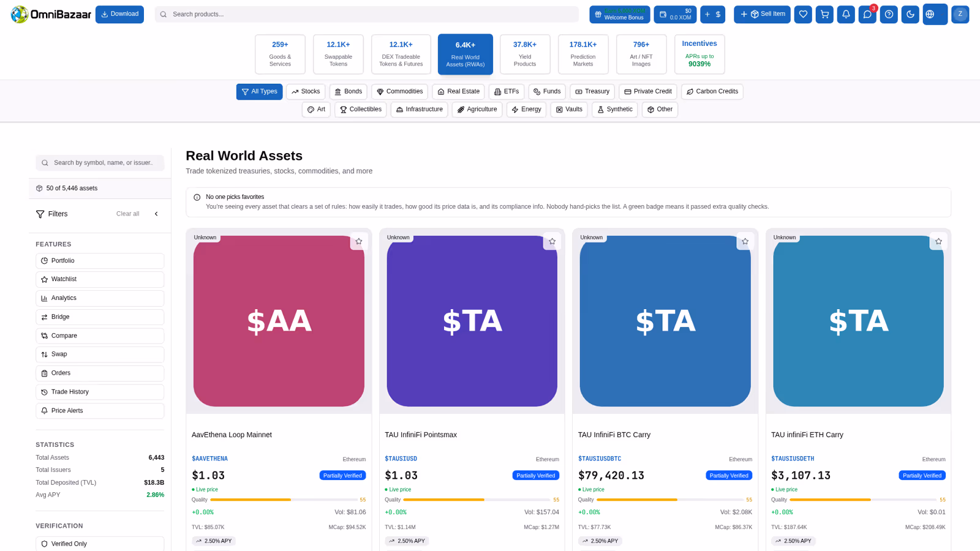Filter by Funds
The height and width of the screenshot is (551, 980).
coord(547,92)
